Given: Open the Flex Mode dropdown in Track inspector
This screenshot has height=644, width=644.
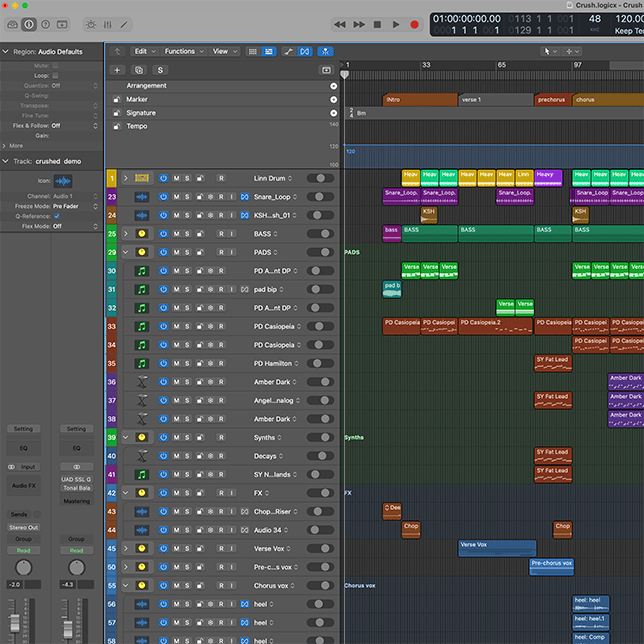Looking at the screenshot, I should (x=76, y=226).
